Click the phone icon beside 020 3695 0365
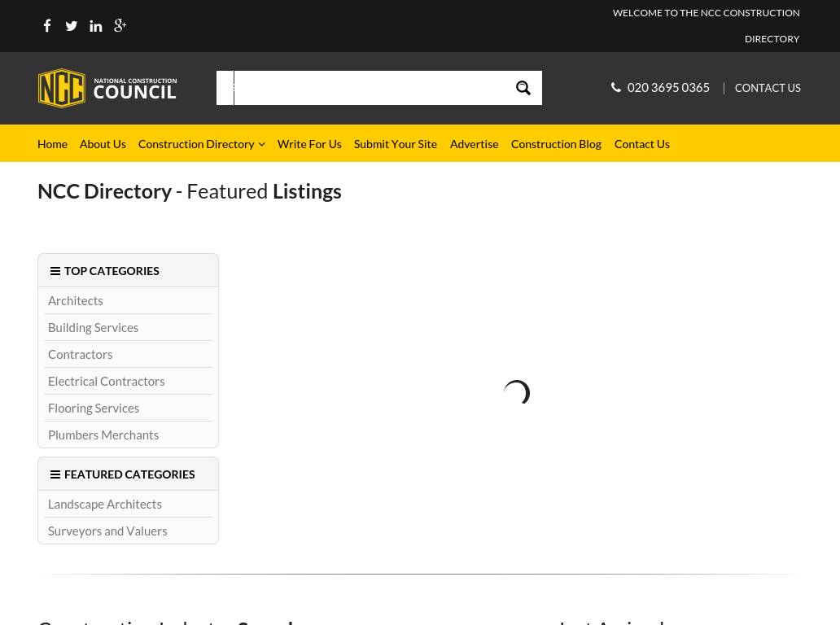 [x=616, y=87]
